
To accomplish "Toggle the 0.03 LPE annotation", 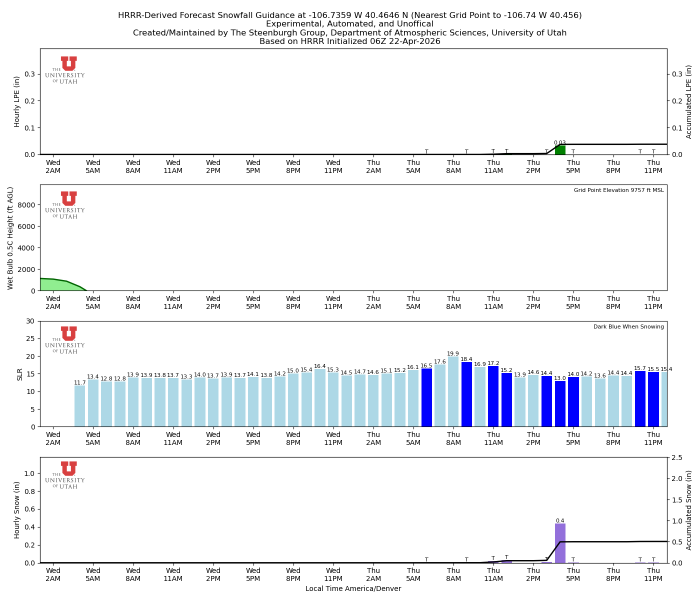I will pyautogui.click(x=560, y=142).
